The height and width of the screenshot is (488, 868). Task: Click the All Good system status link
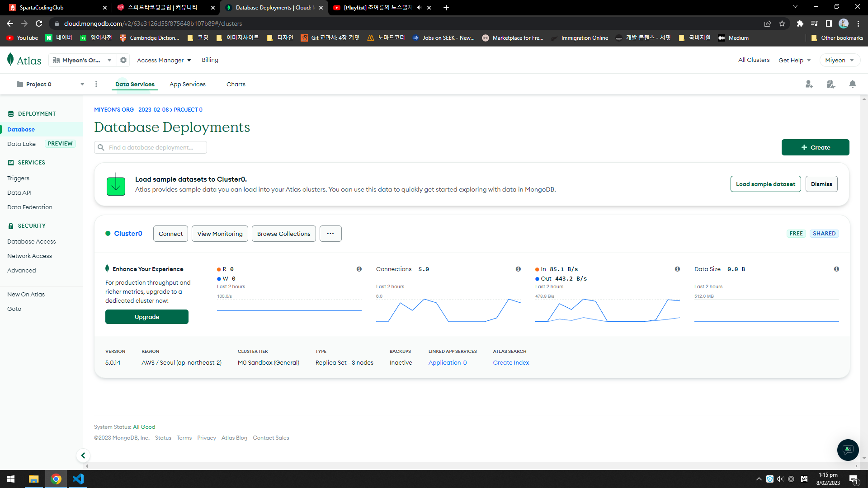tap(144, 427)
